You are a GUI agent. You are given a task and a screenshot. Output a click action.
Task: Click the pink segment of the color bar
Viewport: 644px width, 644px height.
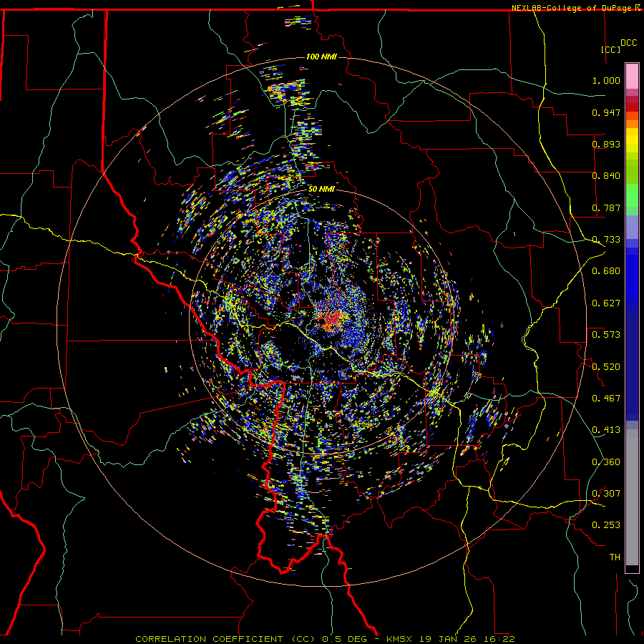click(632, 77)
